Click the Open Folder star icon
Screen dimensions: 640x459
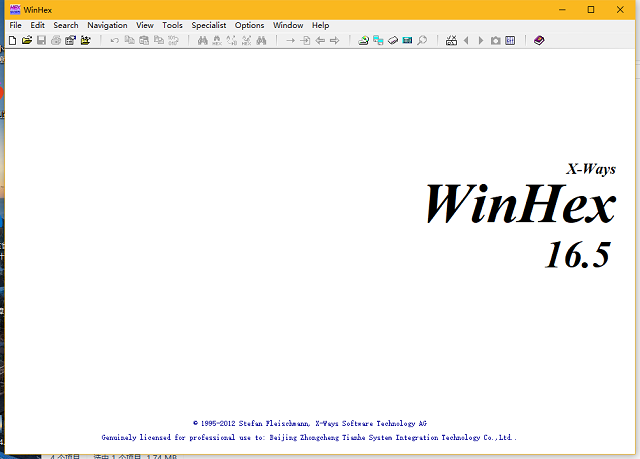tap(85, 40)
